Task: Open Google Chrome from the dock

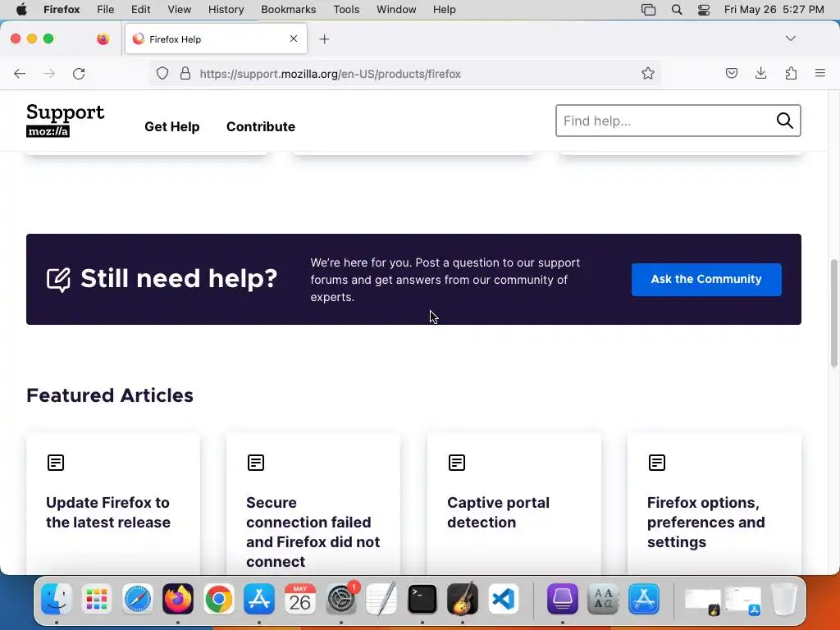Action: tap(218, 599)
